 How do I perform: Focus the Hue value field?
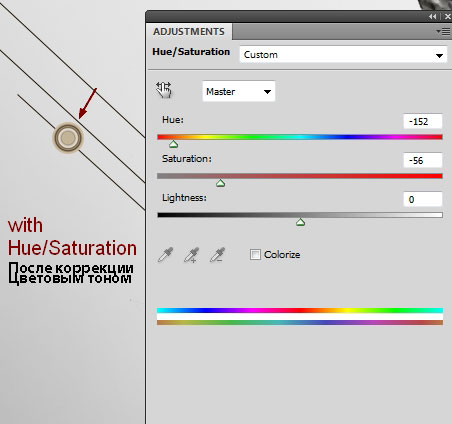click(x=423, y=121)
